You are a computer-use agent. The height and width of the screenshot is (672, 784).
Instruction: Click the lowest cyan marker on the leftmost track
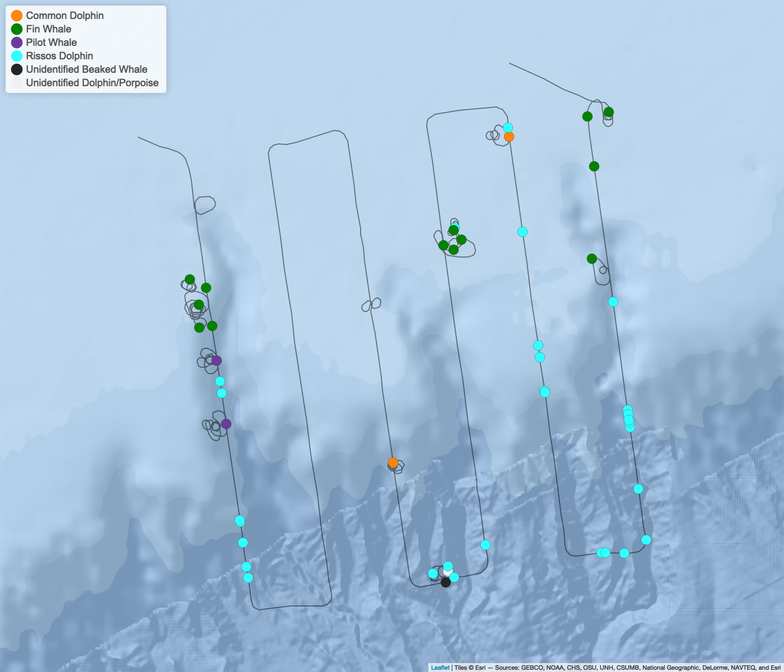click(248, 578)
